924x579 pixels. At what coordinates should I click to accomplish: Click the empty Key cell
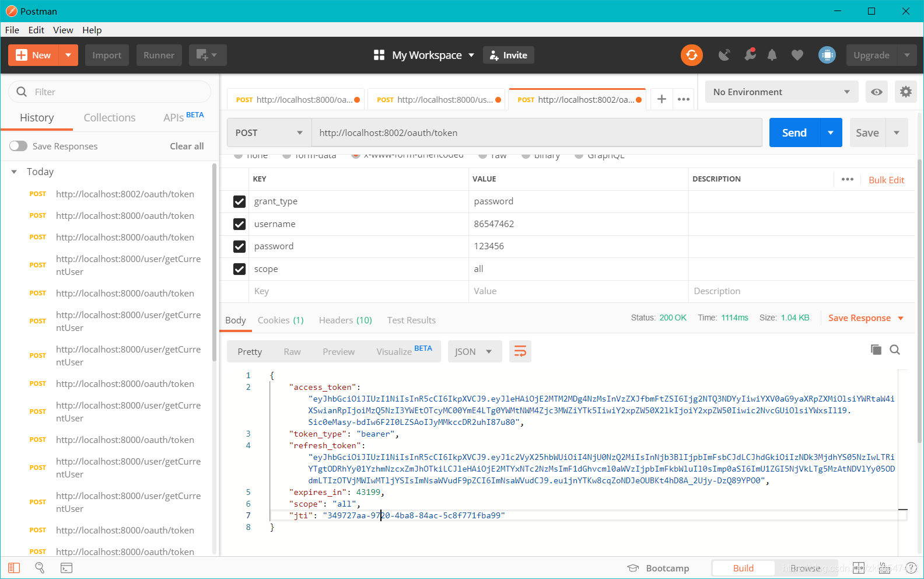[x=359, y=291]
